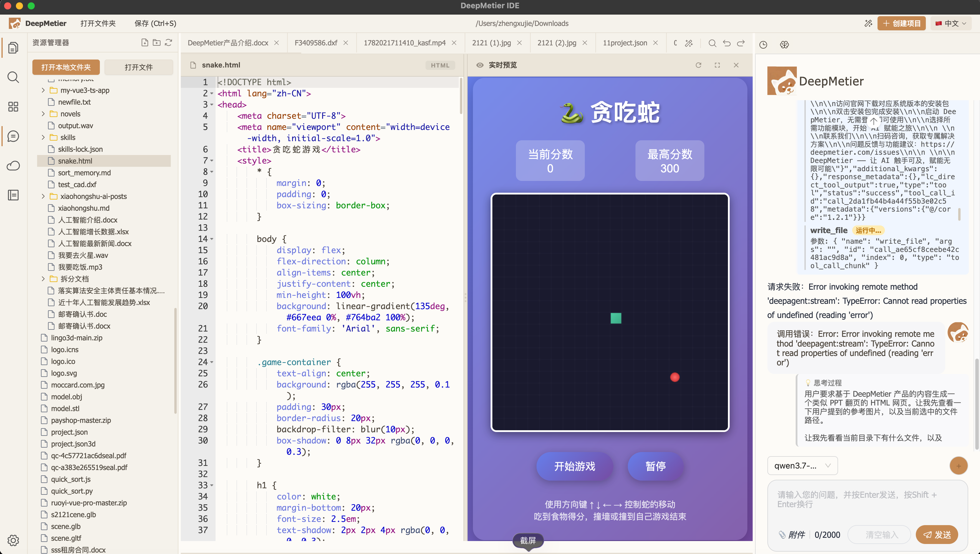Expand the novels folder

(43, 114)
